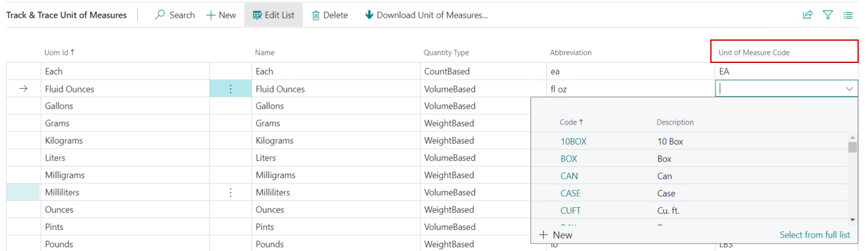Open row options for Fluid Ounces
Viewport: 868px width, 251px height.
(231, 89)
